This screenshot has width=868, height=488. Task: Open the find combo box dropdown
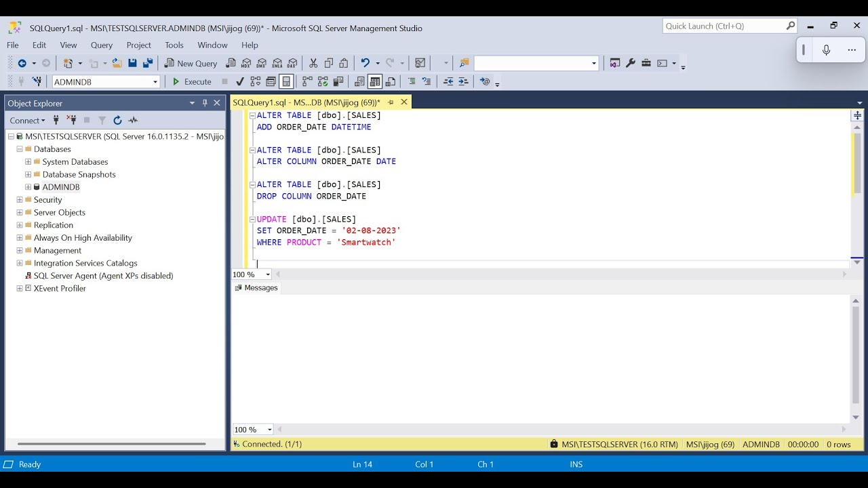tap(594, 63)
